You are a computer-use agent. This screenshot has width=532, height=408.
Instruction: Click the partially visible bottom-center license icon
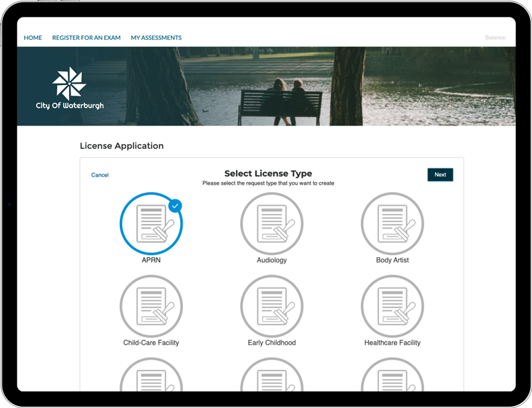click(271, 375)
